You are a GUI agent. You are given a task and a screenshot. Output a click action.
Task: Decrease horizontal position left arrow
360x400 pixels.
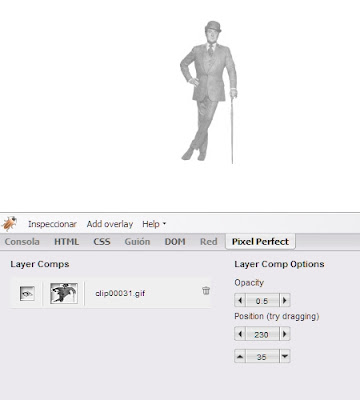pos(240,334)
